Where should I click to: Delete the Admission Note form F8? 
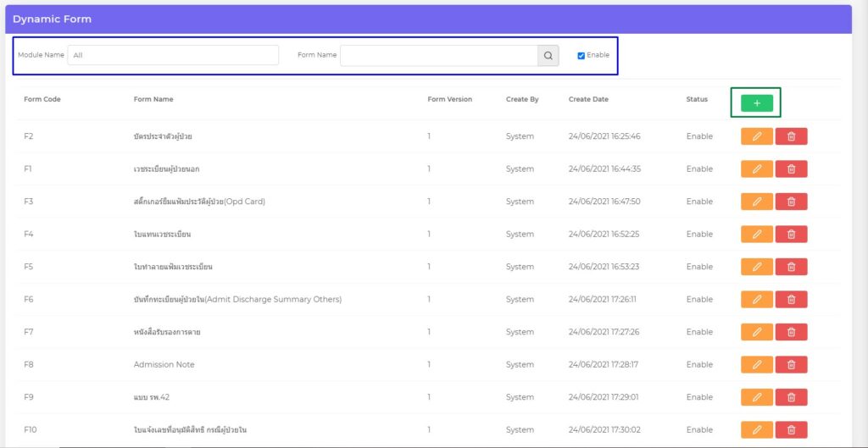791,365
